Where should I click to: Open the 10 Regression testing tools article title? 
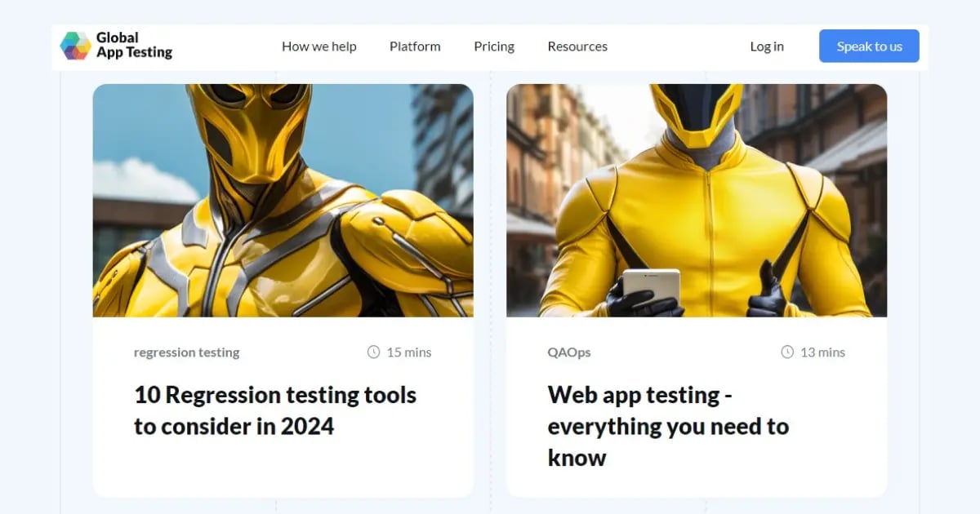pyautogui.click(x=275, y=410)
